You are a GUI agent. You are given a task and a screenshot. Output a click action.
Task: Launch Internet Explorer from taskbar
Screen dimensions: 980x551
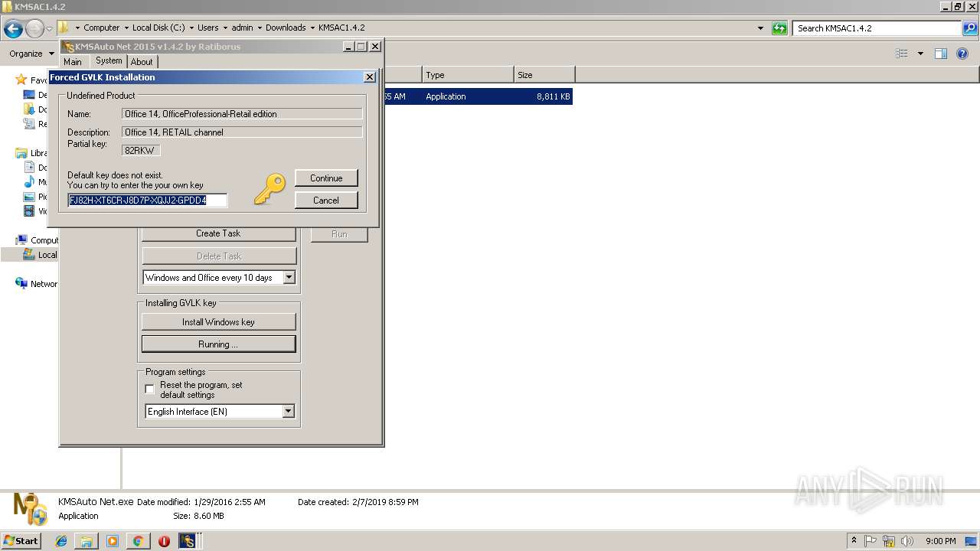coord(61,541)
